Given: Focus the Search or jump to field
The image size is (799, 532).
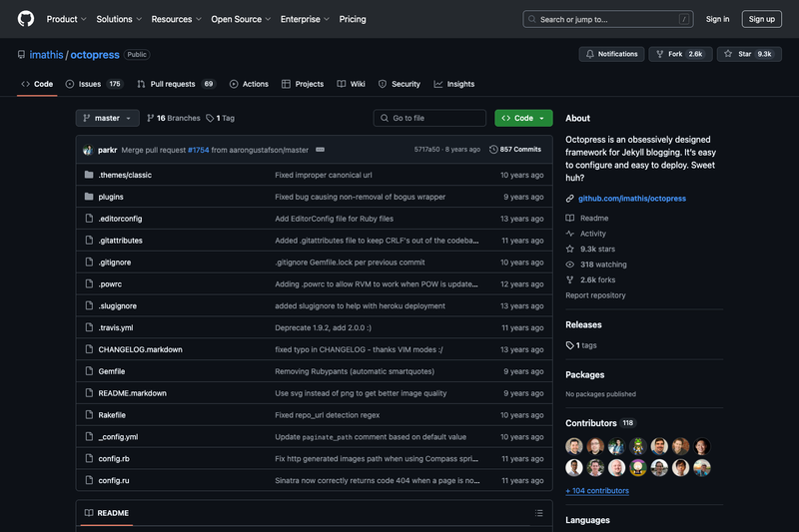Looking at the screenshot, I should tap(608, 19).
